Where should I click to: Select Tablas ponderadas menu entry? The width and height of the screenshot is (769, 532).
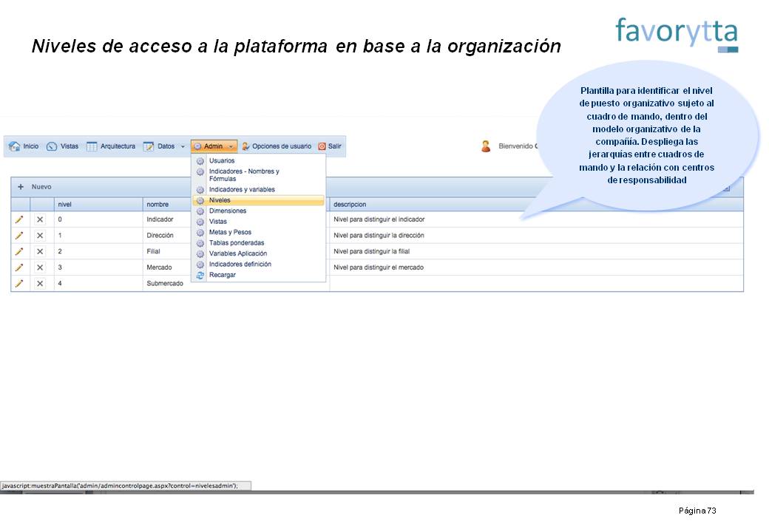259,243
